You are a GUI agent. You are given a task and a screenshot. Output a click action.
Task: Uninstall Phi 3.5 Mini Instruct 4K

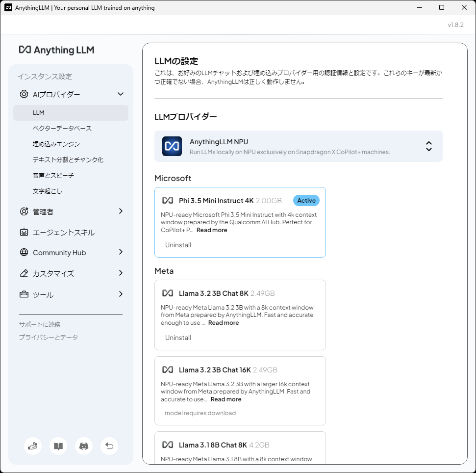(x=178, y=245)
